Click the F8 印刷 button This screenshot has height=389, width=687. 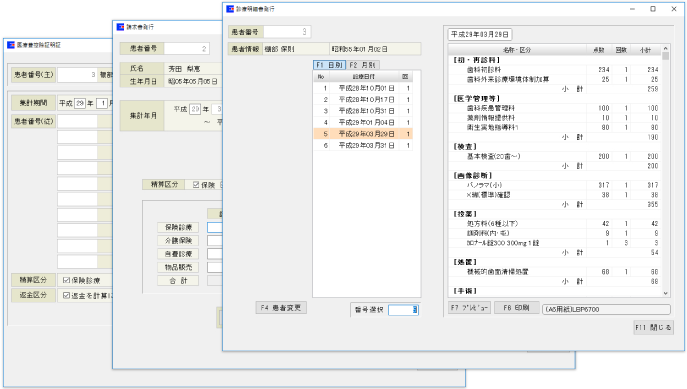coord(517,308)
